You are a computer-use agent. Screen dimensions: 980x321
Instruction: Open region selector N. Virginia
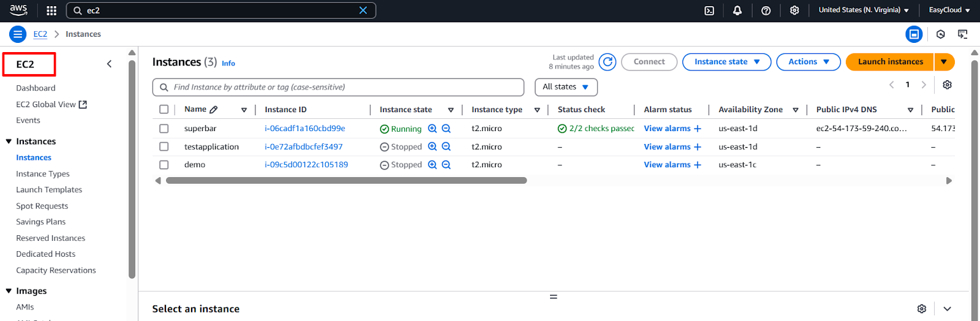click(x=864, y=10)
